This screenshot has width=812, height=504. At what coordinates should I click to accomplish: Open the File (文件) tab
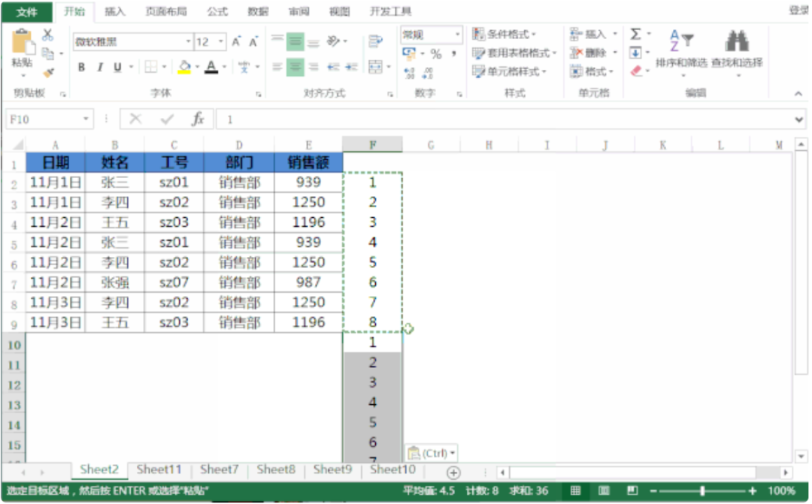pos(26,11)
